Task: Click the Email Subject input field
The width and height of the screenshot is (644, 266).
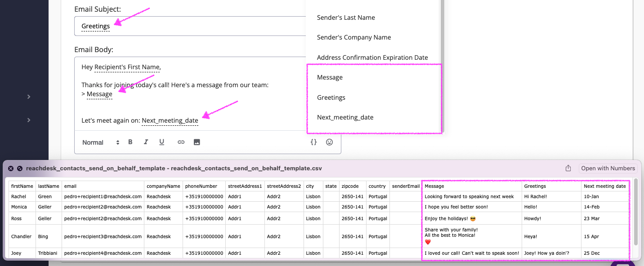Action: 190,26
